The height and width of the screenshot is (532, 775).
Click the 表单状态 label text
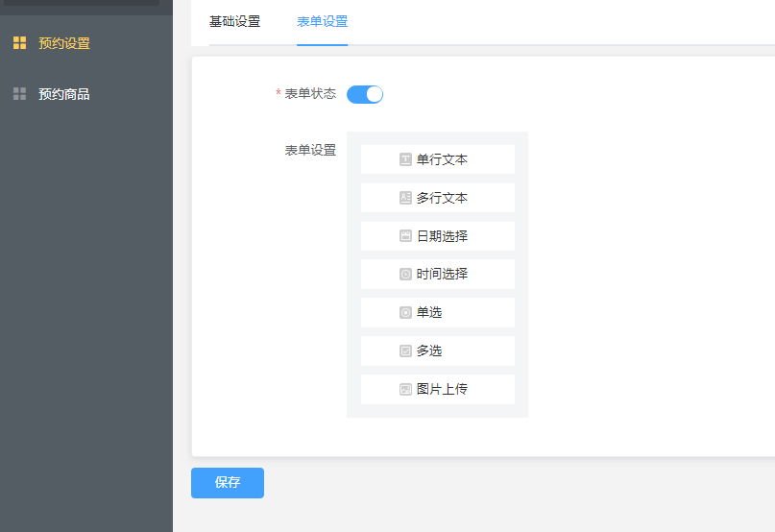click(x=310, y=93)
